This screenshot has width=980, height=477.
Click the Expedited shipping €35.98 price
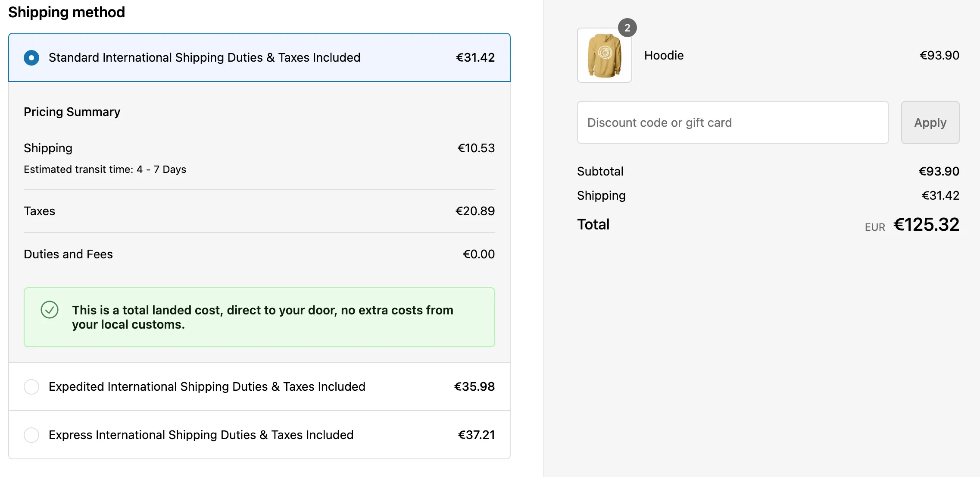pos(474,387)
